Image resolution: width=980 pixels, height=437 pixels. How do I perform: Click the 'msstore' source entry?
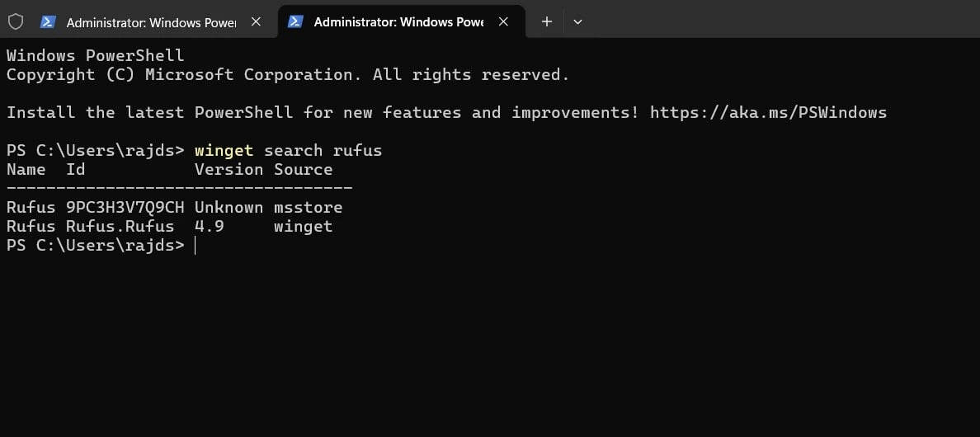309,207
